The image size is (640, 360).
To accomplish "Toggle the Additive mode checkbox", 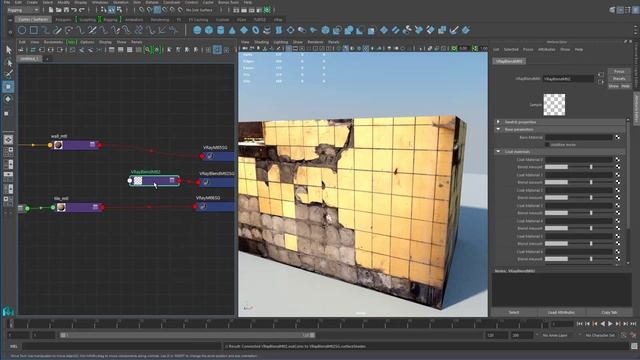I will [x=547, y=144].
